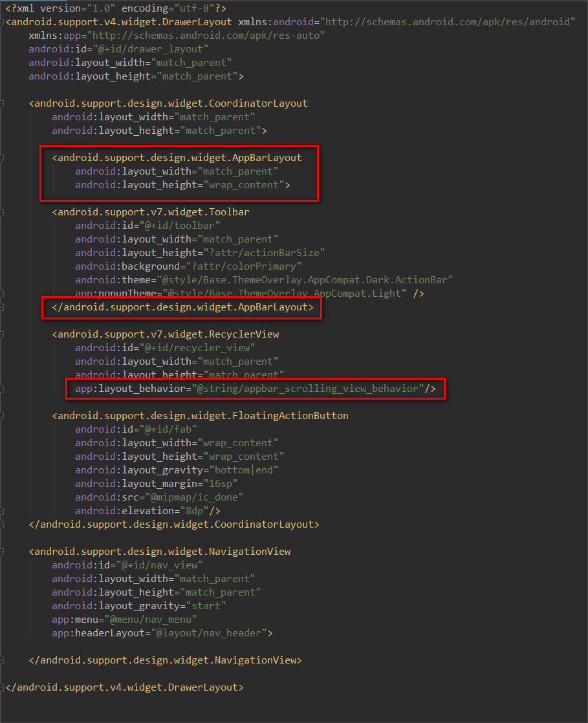The width and height of the screenshot is (588, 723).
Task: Click the app:menu nav_menu line
Action: pos(124,620)
